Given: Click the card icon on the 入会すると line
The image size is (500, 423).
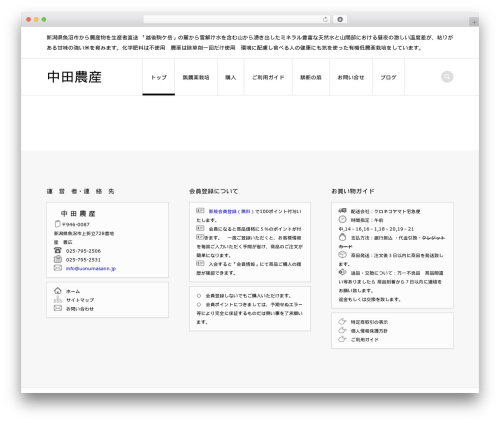Looking at the screenshot, I should pos(200,263).
